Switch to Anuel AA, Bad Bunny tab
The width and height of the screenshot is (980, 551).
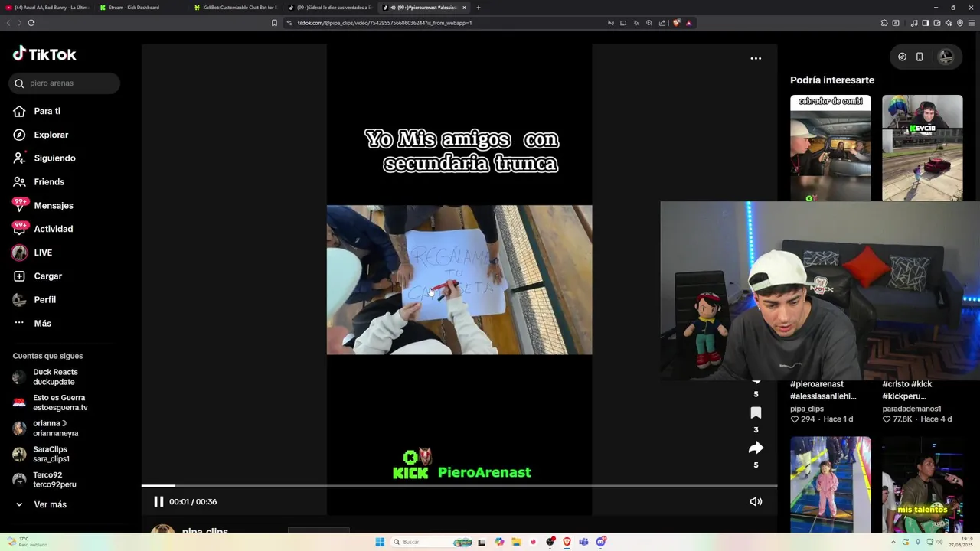coord(47,8)
